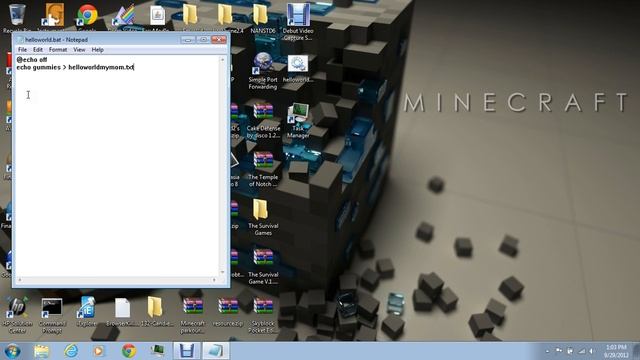Open the taskbar clock and date
640x360 pixels.
[616, 351]
